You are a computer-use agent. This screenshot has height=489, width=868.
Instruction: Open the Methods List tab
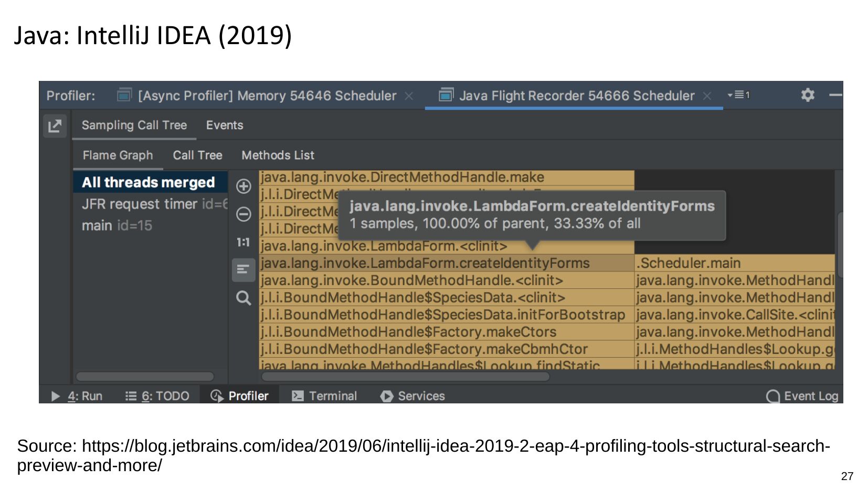point(278,155)
